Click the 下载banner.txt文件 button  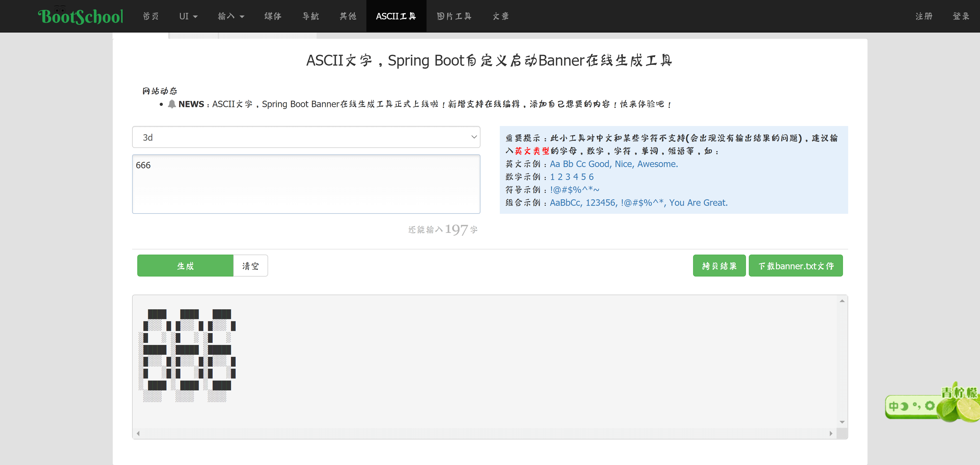[x=795, y=266]
